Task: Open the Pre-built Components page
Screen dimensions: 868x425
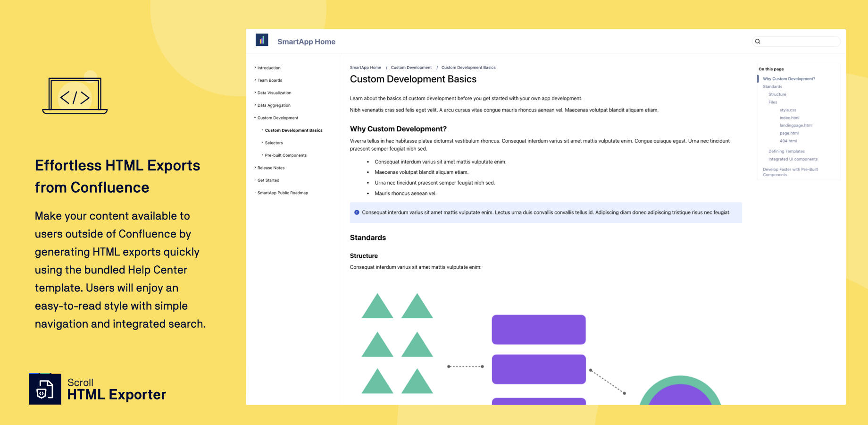Action: click(x=285, y=155)
